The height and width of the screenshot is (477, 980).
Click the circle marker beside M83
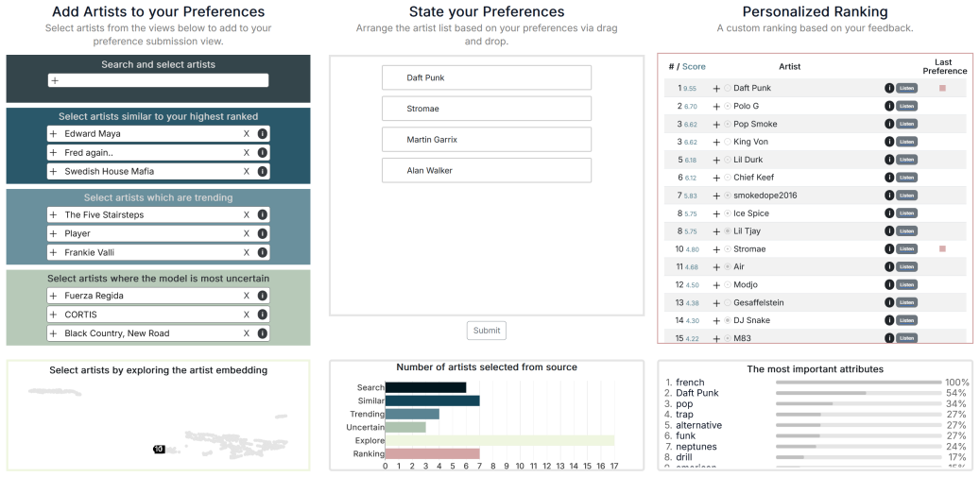728,338
